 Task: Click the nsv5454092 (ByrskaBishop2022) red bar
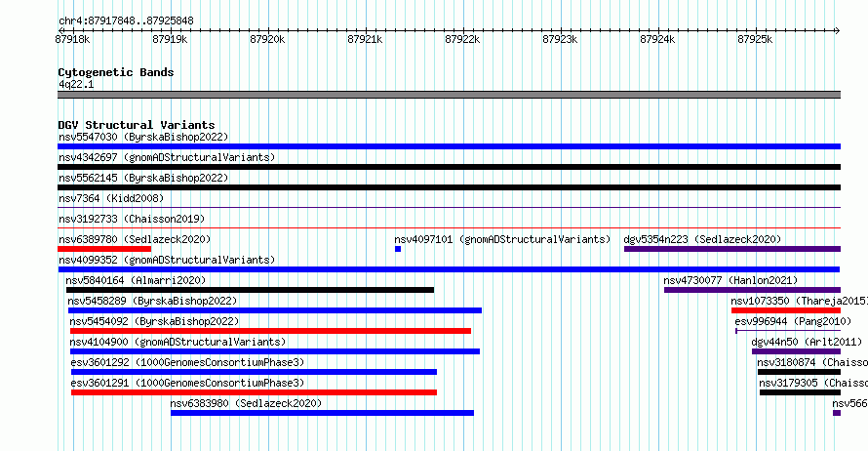click(270, 331)
